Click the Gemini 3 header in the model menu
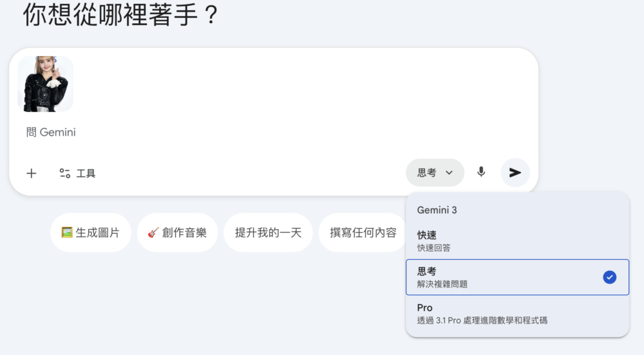 click(x=437, y=210)
